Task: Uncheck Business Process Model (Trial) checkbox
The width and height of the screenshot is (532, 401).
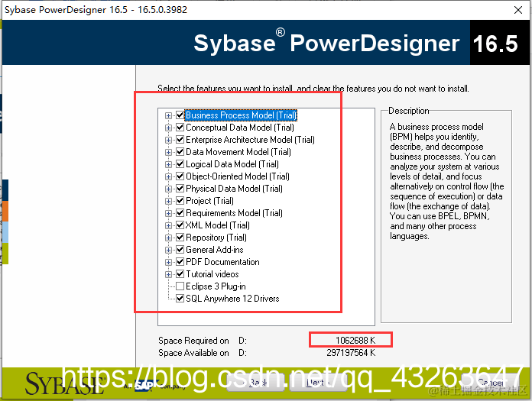Action: tap(180, 115)
